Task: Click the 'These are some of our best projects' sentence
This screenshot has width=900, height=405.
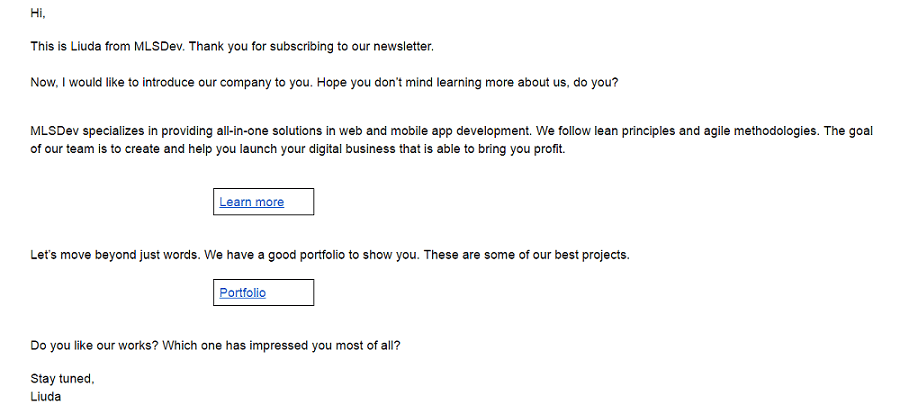Action: click(526, 255)
